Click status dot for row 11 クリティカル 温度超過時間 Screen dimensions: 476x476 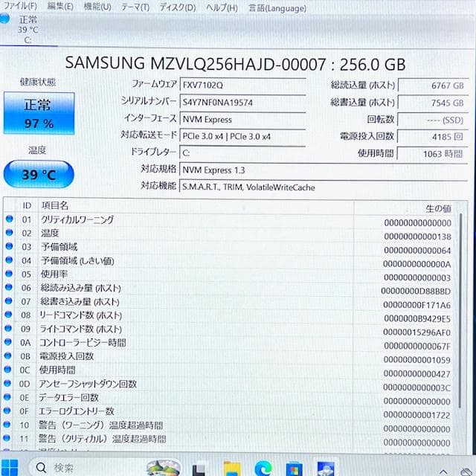coord(7,438)
